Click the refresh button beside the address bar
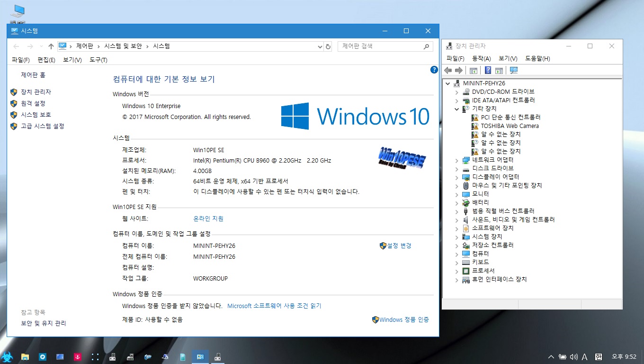This screenshot has height=364, width=644. tap(328, 46)
